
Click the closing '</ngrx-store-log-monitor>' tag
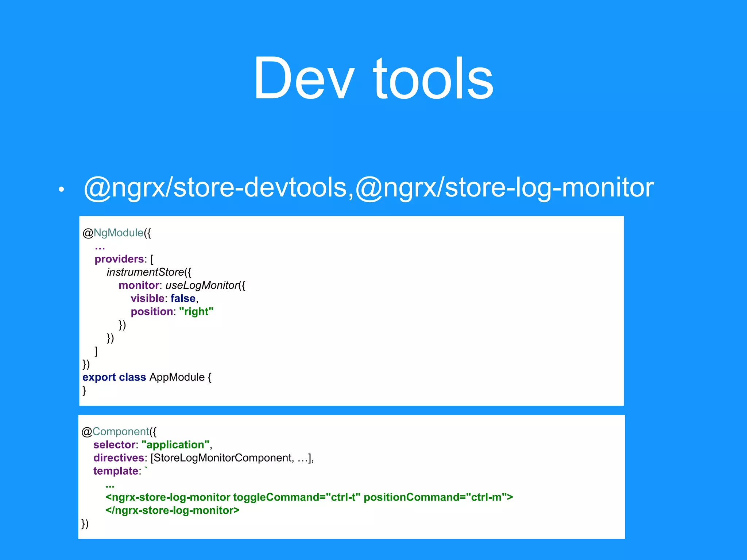click(172, 510)
